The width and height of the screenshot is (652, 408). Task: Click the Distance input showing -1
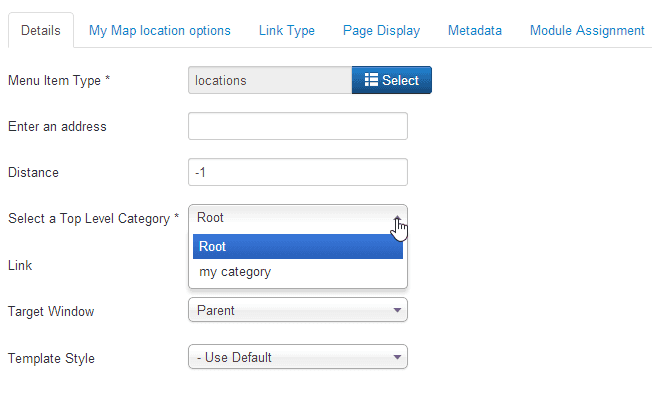tap(297, 172)
